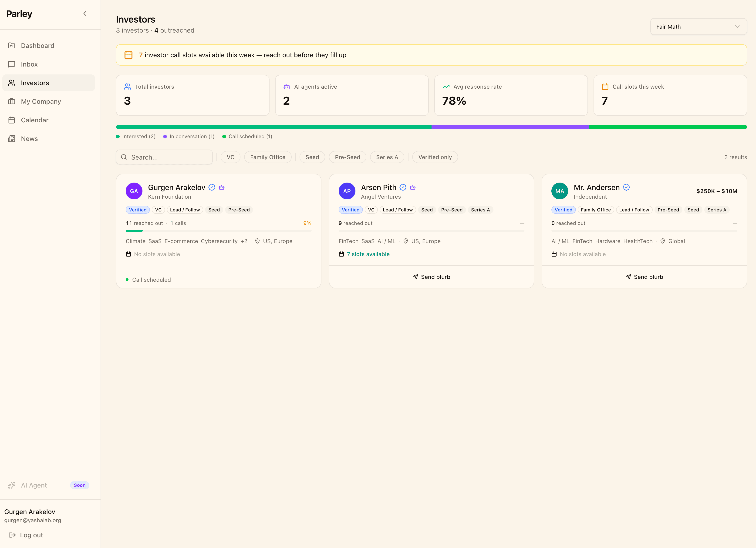The width and height of the screenshot is (756, 548).
Task: Click 7 slots available on Arsen Pith's card
Action: tap(368, 254)
